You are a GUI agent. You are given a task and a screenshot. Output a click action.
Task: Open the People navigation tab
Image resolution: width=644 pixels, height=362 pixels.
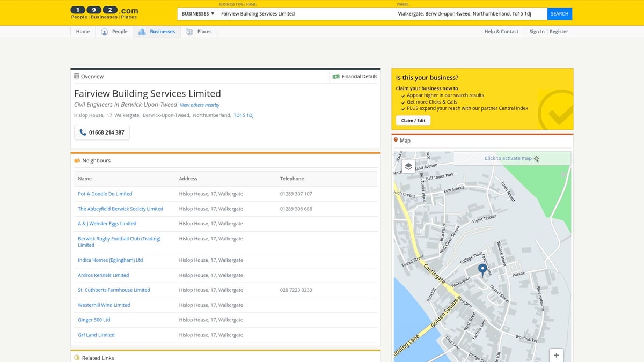(x=114, y=32)
